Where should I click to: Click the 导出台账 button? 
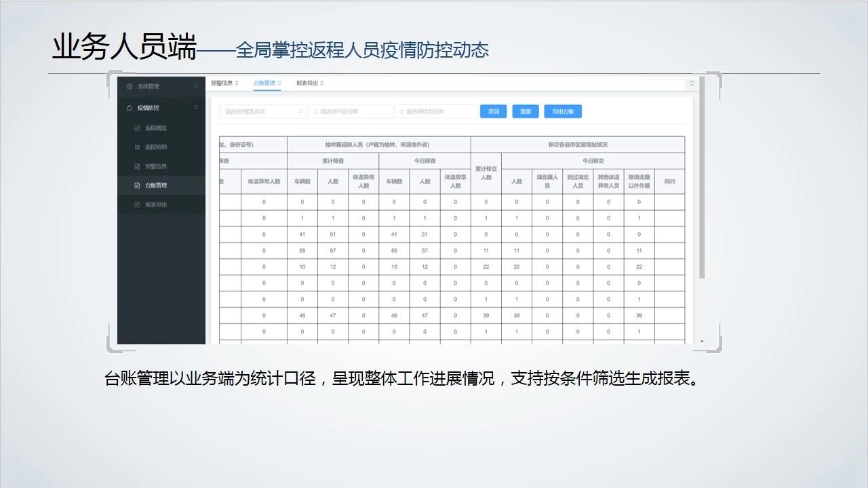click(562, 112)
